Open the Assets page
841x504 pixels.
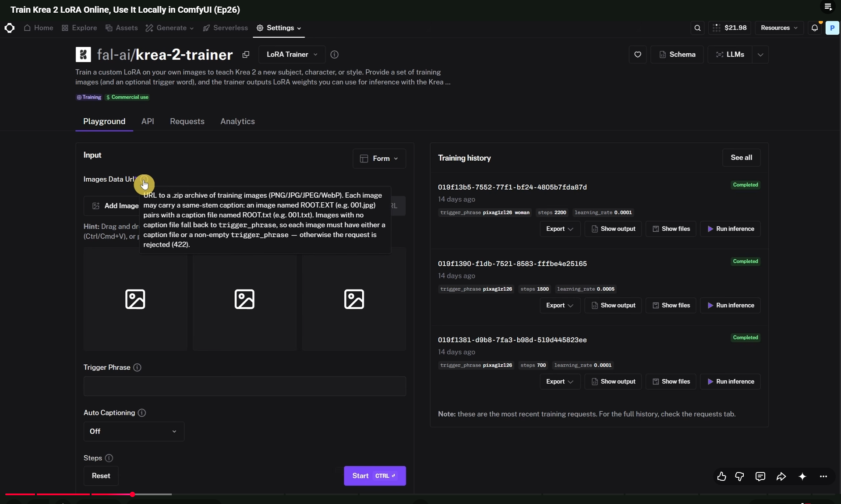122,28
